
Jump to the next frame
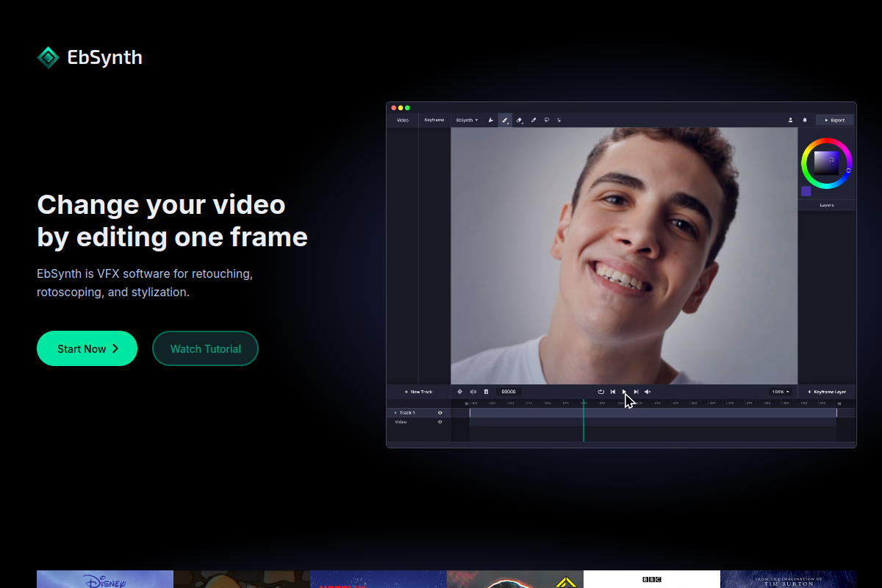pyautogui.click(x=636, y=392)
